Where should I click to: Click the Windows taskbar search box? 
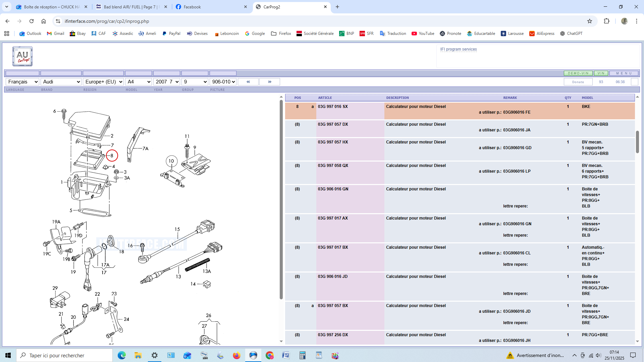(64, 355)
